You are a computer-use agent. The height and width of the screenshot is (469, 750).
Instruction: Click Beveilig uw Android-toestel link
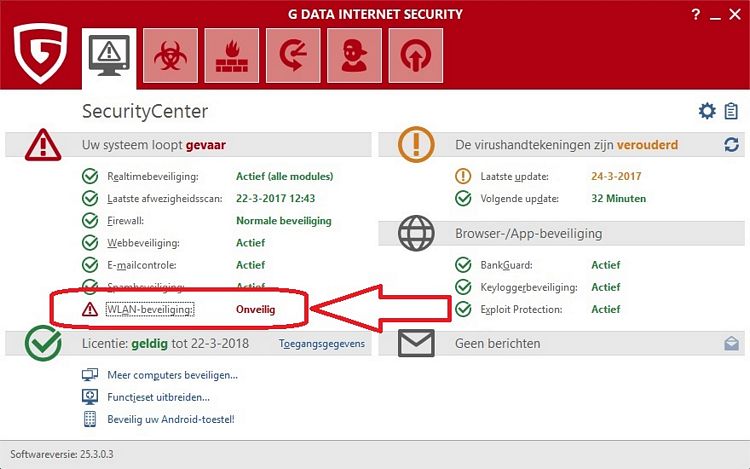coord(171,419)
